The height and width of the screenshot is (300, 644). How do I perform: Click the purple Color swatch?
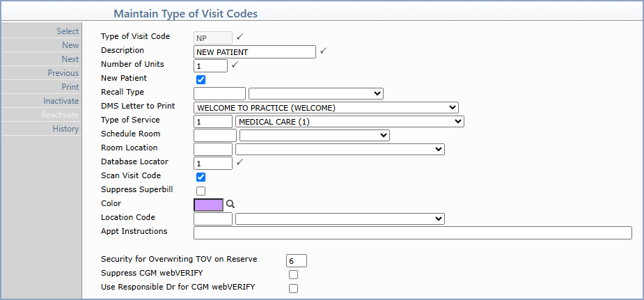(x=209, y=205)
